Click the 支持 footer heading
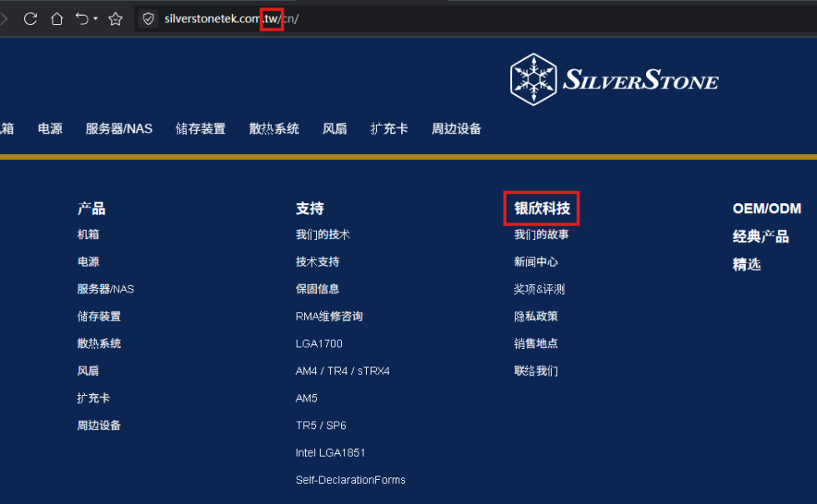The image size is (817, 504). [x=309, y=208]
